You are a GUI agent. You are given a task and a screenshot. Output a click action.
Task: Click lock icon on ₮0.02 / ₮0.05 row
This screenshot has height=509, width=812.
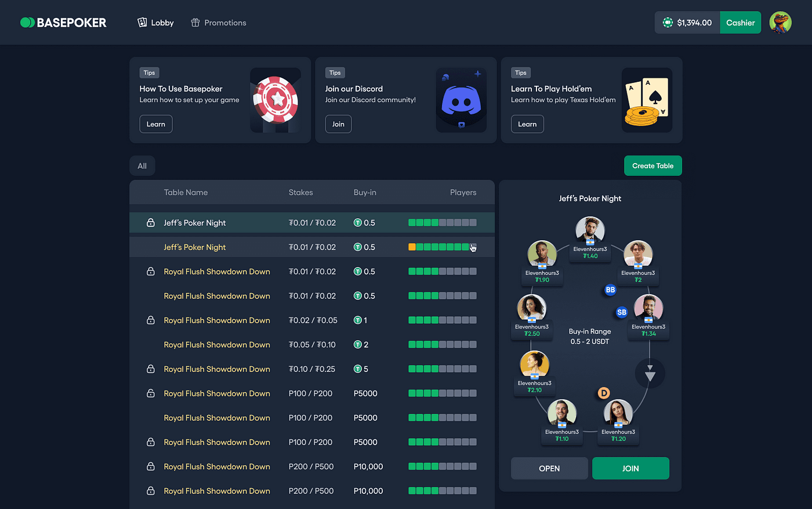(x=151, y=320)
